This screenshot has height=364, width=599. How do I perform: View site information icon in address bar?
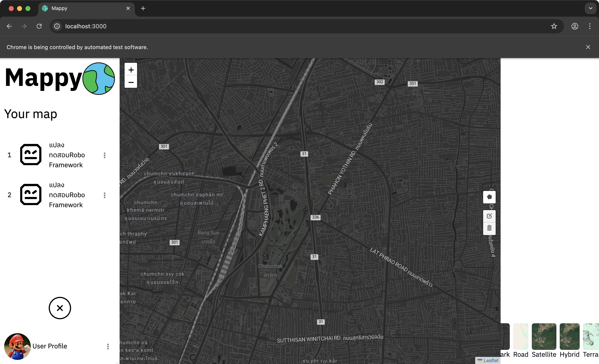57,26
